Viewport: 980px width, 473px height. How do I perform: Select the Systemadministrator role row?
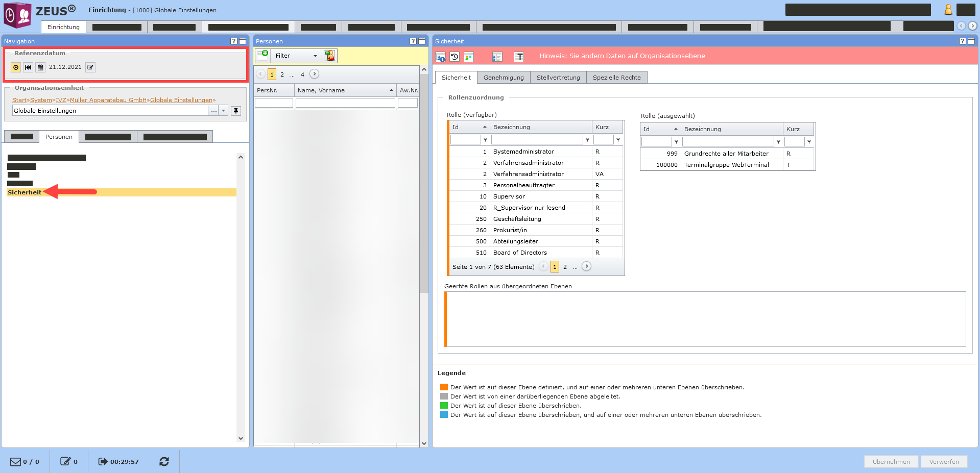pyautogui.click(x=523, y=152)
